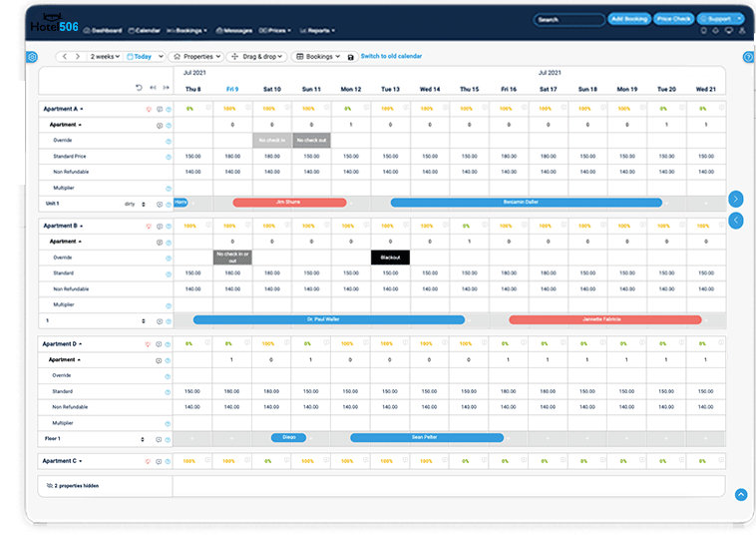Click the lightbulb icon for Apartment A
756x535 pixels.
[x=149, y=108]
